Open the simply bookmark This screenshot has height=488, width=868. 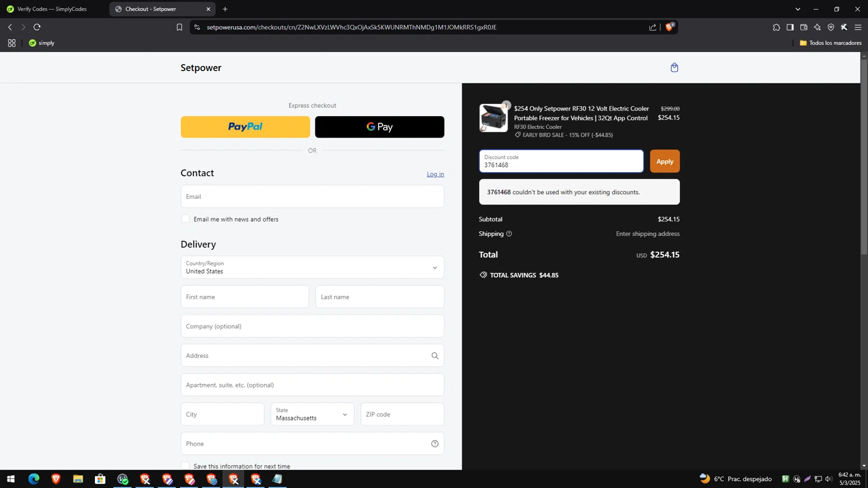[x=42, y=43]
